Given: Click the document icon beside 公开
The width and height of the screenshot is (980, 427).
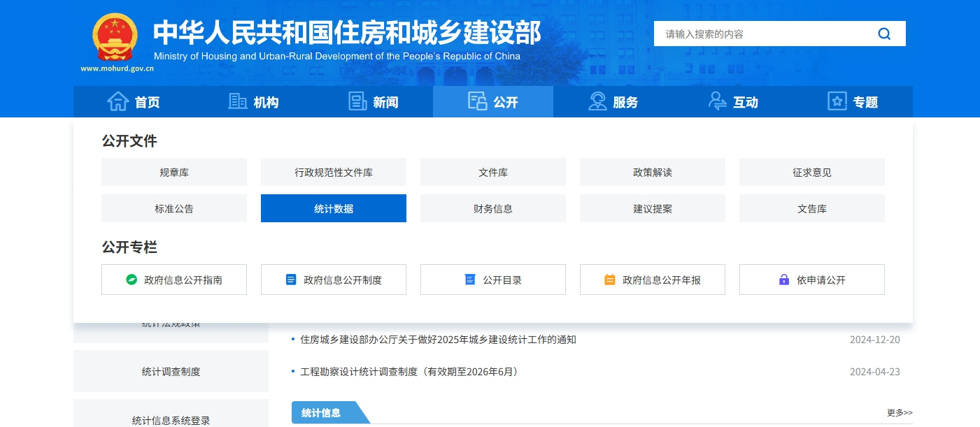Looking at the screenshot, I should tap(477, 102).
